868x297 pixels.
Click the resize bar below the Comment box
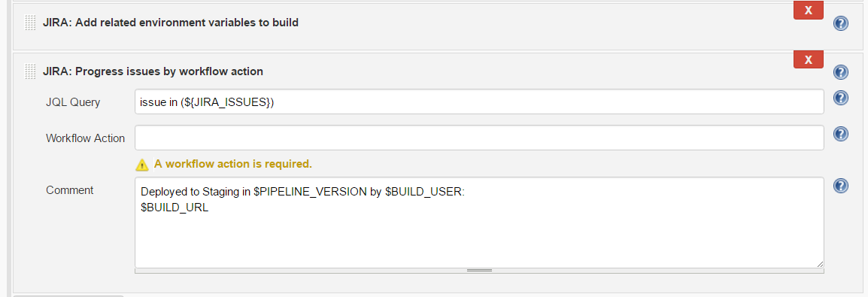479,271
